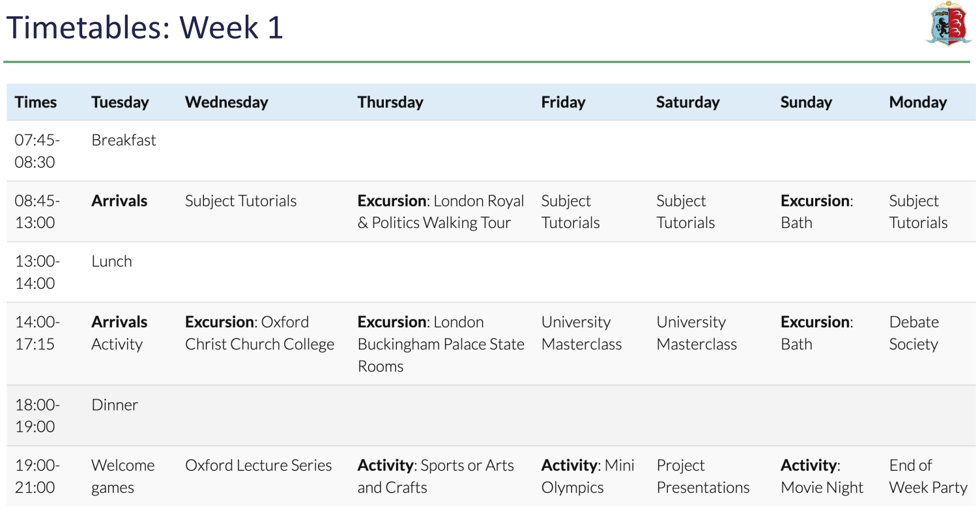Click the Tuesday column header

[120, 102]
